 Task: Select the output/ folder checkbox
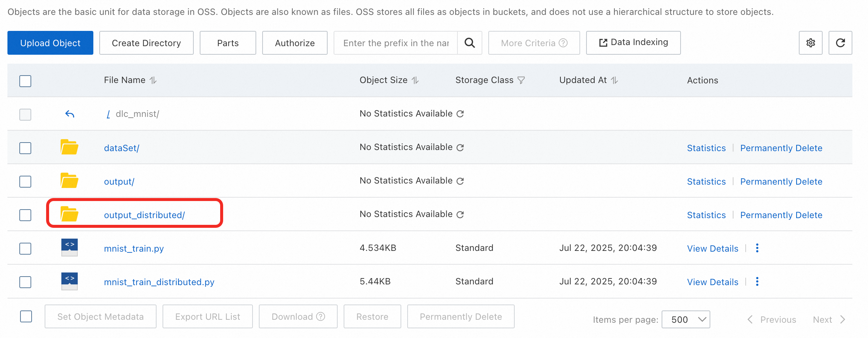click(x=25, y=182)
